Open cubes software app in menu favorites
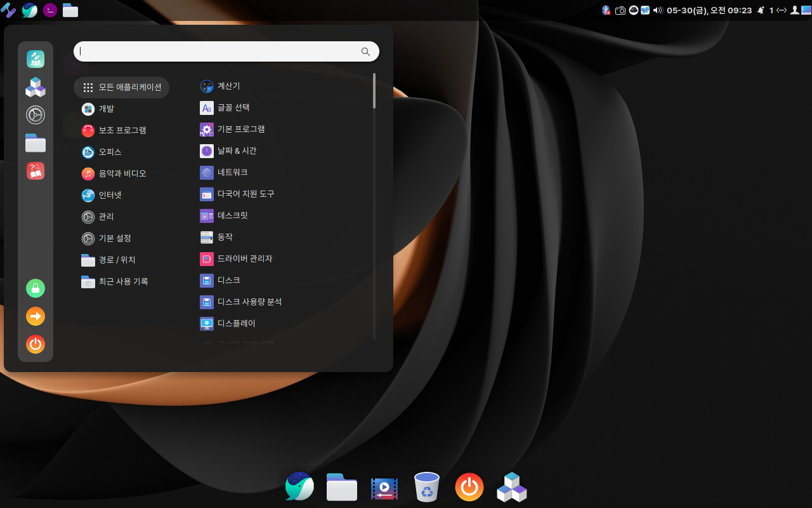Screen dimensions: 812x508 point(36,87)
